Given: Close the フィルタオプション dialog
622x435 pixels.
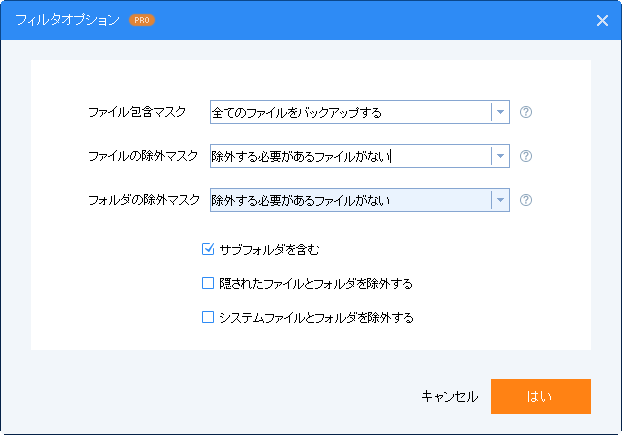Looking at the screenshot, I should coord(602,20).
